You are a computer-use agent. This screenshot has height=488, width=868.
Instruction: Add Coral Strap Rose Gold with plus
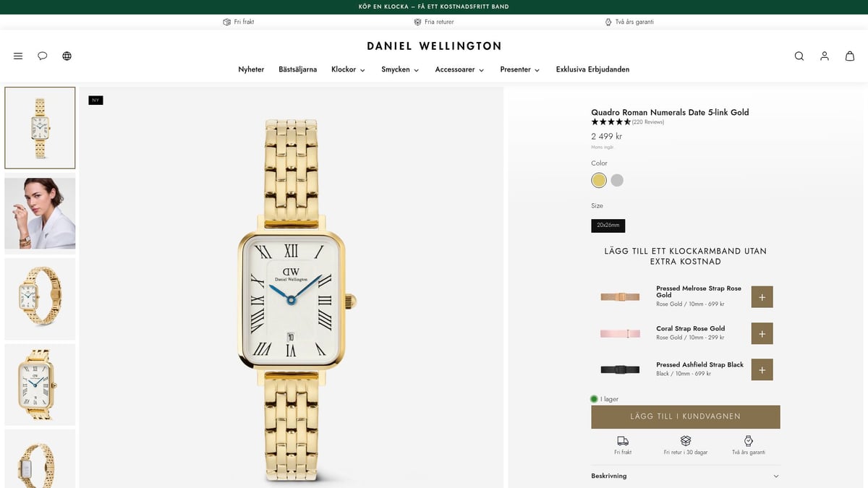[762, 333]
